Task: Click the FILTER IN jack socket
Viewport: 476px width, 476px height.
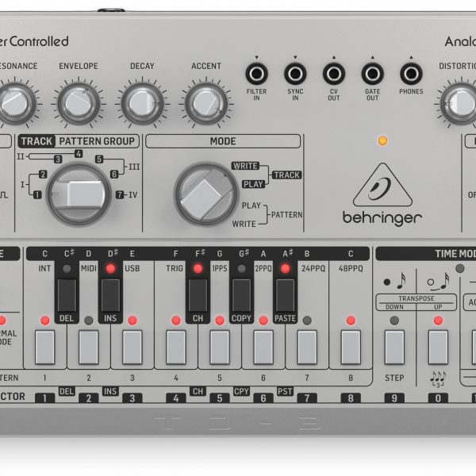Action: click(256, 75)
